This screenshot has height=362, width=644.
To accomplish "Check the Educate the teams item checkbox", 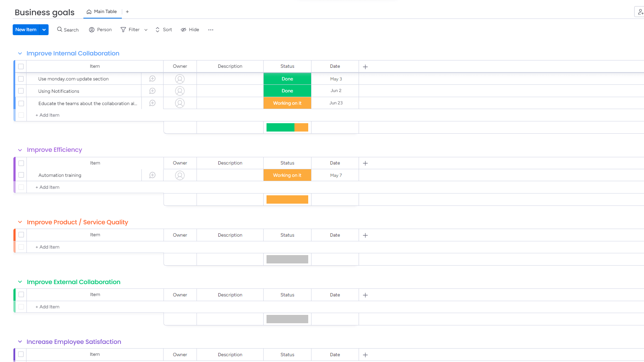I will 21,103.
